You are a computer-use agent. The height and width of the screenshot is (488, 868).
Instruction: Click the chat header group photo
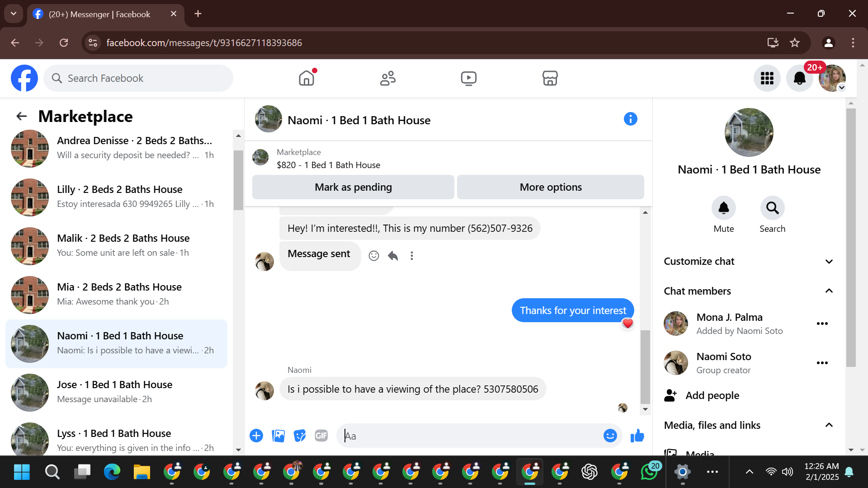[x=269, y=119]
